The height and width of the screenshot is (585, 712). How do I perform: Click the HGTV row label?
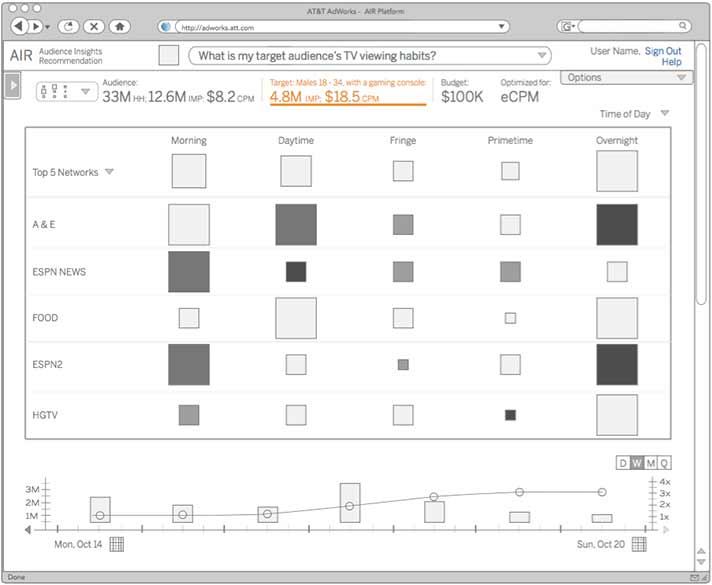(45, 415)
